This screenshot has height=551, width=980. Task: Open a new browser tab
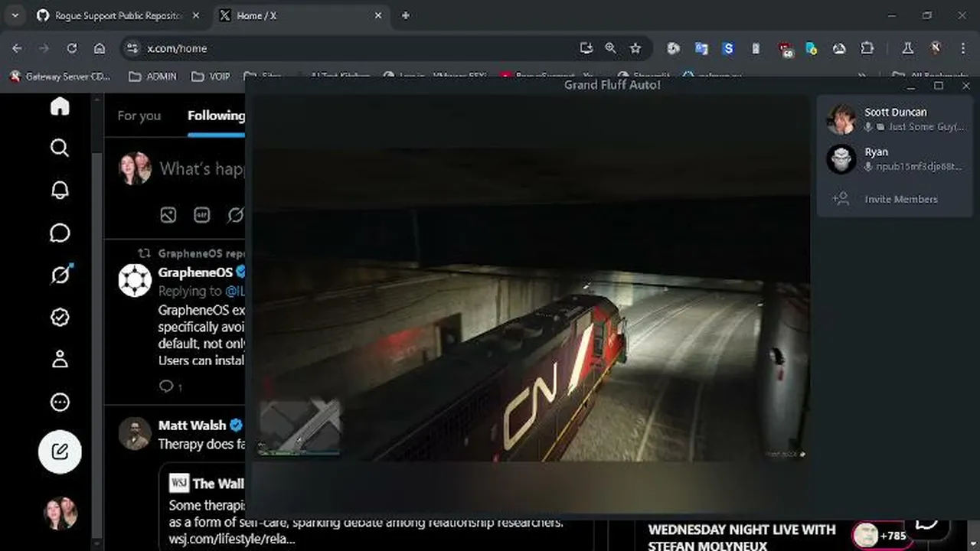[x=405, y=15]
